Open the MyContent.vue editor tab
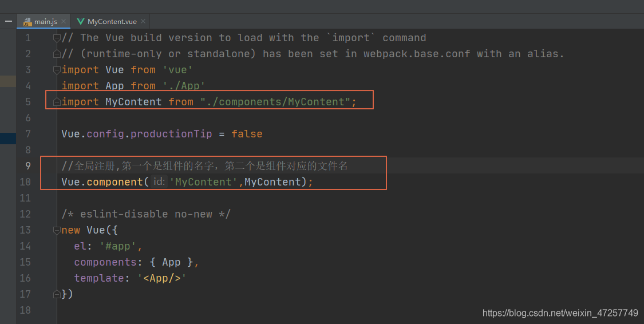The width and height of the screenshot is (644, 324). [110, 21]
